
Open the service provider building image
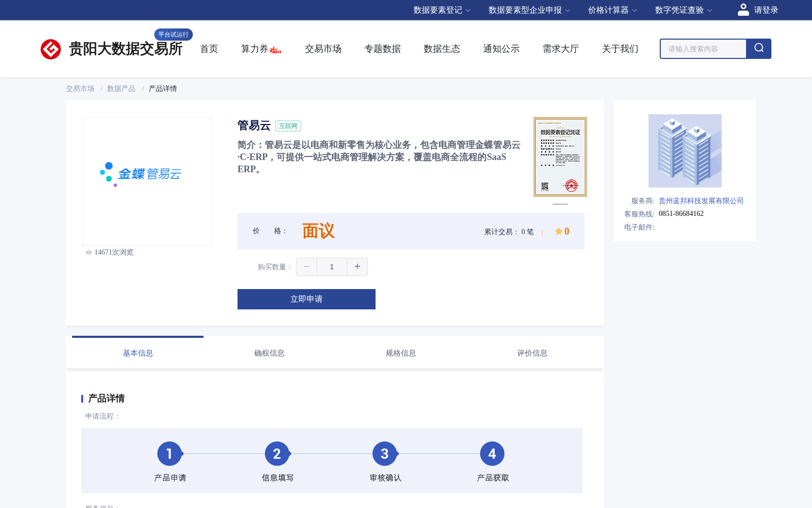(685, 151)
